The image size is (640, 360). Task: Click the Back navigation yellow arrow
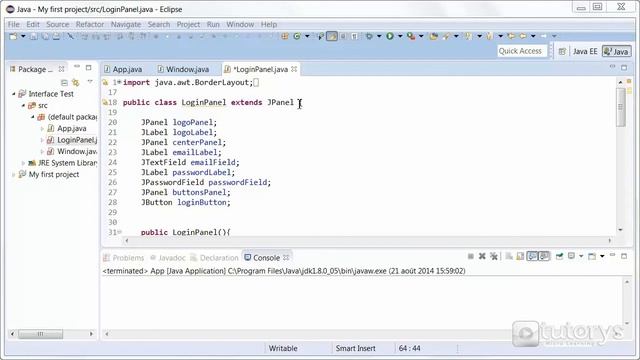click(x=523, y=36)
